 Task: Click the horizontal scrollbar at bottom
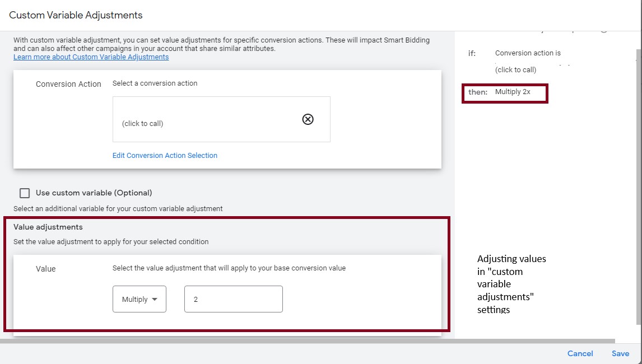click(307, 340)
